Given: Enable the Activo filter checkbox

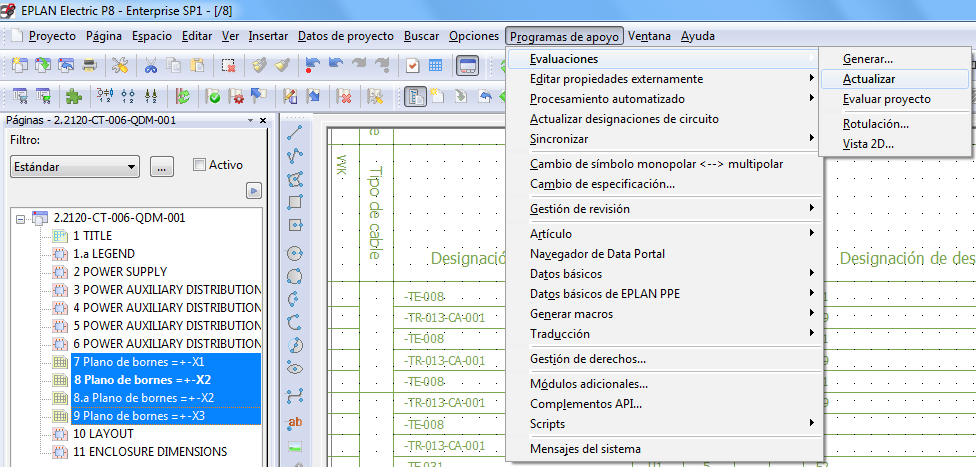Looking at the screenshot, I should pyautogui.click(x=199, y=165).
